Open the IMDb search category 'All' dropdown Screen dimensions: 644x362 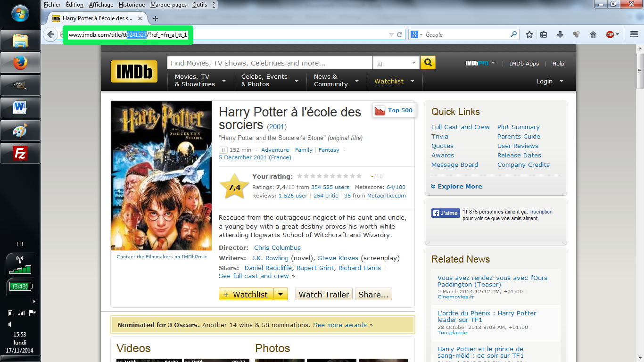[396, 63]
